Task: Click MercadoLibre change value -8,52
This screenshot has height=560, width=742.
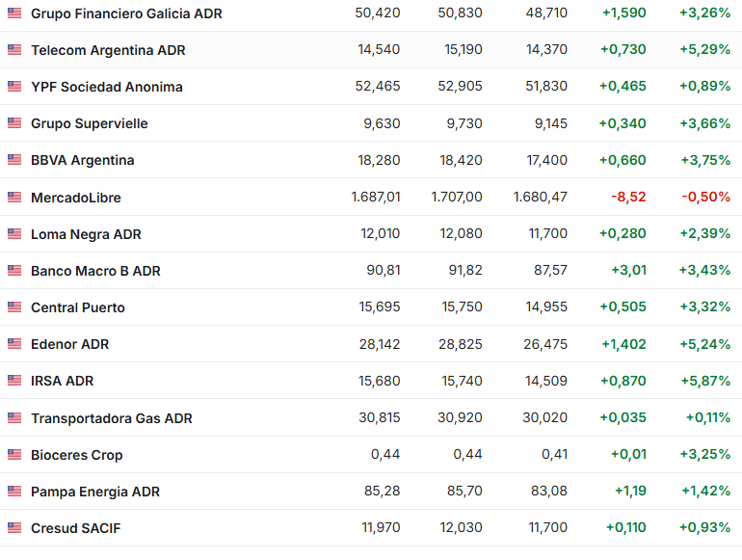Action: [x=628, y=197]
